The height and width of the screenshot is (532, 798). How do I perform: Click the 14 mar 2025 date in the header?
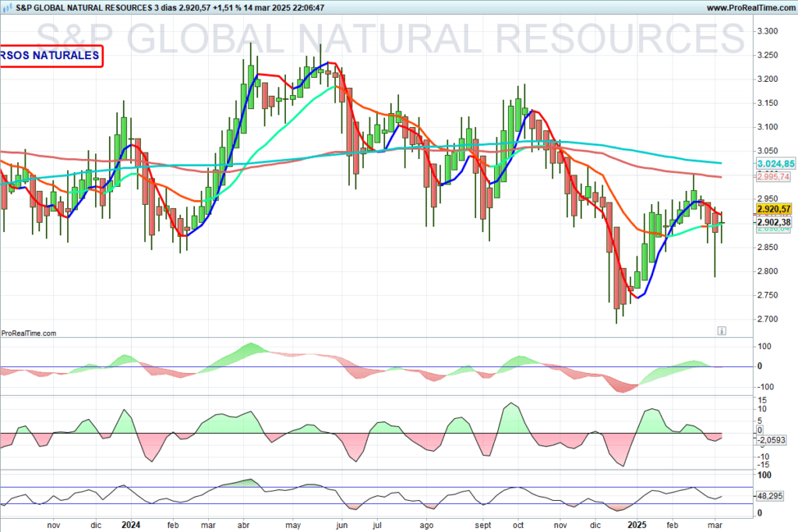tap(267, 8)
